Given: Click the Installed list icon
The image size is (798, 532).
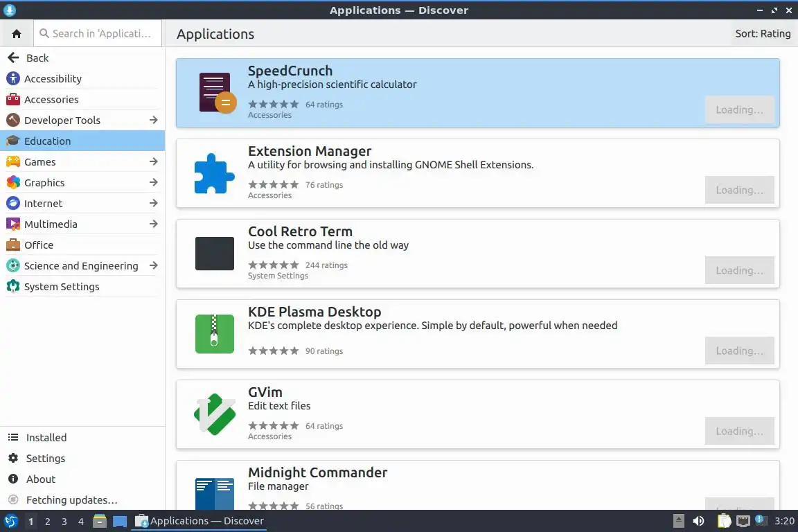Looking at the screenshot, I should [13, 437].
